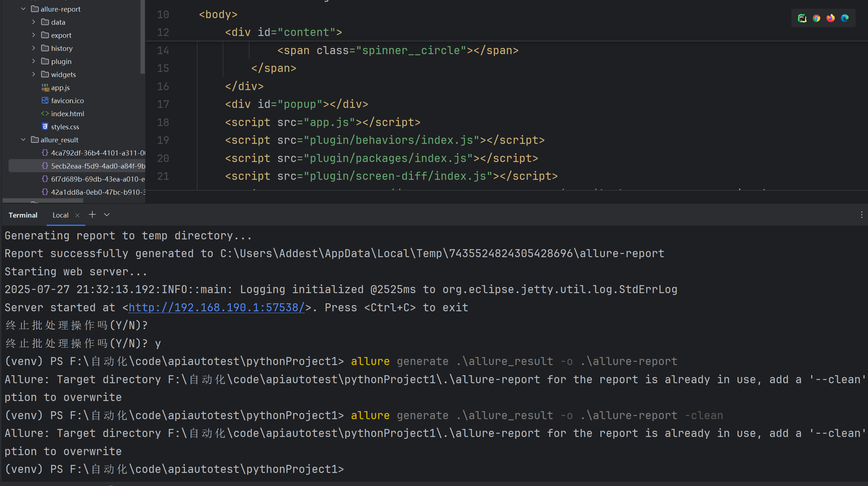Click the script src="app.js" line
This screenshot has width=868, height=486.
323,122
